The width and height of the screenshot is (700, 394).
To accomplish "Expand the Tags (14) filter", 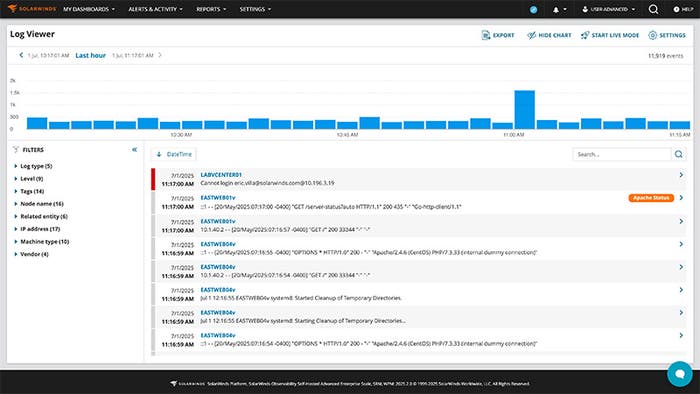I will click(29, 191).
